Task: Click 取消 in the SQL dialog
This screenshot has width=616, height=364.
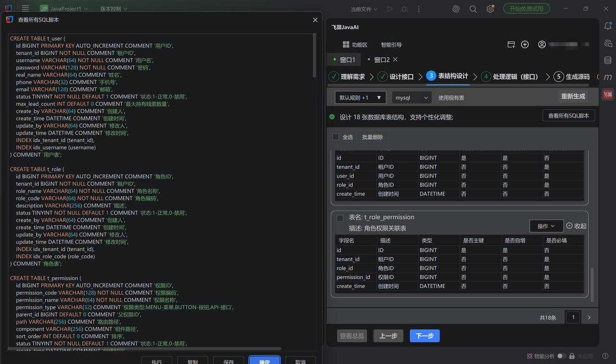Action: [x=300, y=361]
